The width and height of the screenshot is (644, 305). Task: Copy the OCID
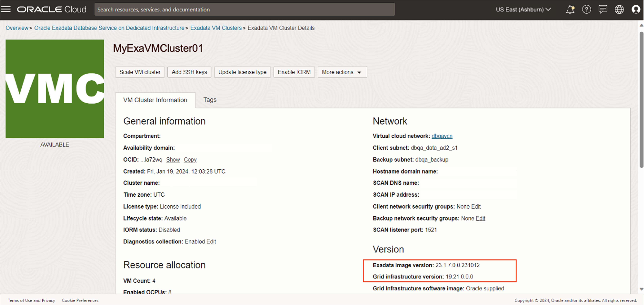(190, 160)
